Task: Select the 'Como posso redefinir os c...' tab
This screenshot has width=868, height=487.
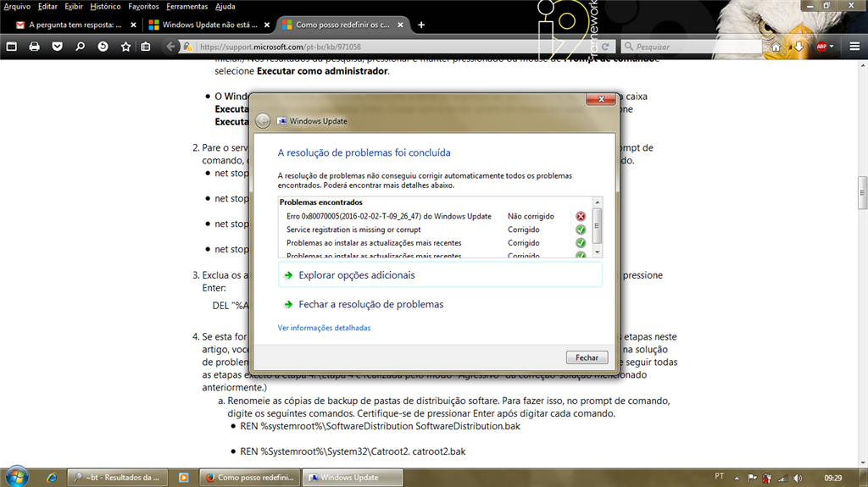Action: click(x=342, y=25)
